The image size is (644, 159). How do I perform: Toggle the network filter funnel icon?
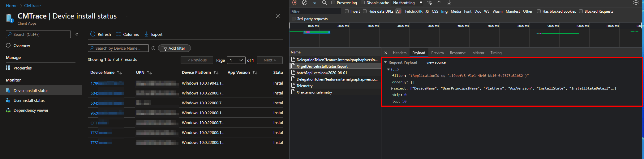point(315,2)
